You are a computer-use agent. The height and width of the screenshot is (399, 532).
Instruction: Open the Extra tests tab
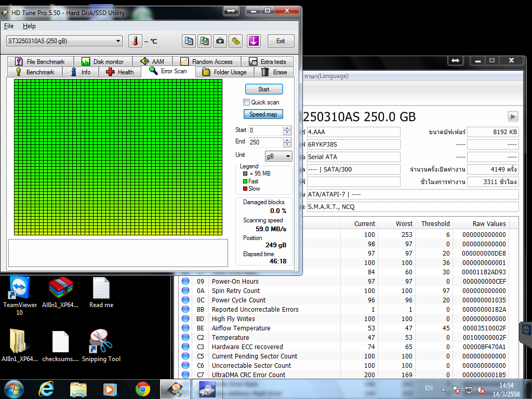(268, 61)
